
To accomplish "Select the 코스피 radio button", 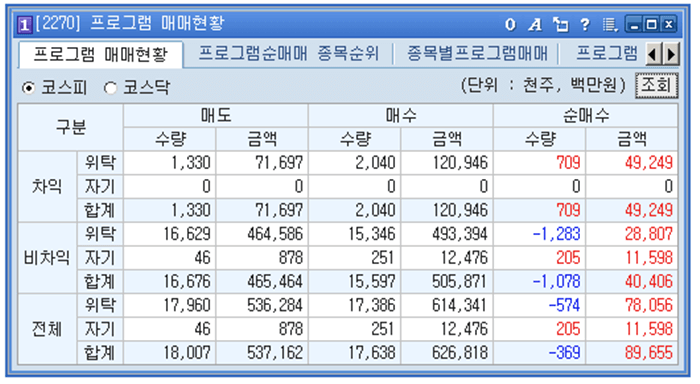I will pos(29,88).
